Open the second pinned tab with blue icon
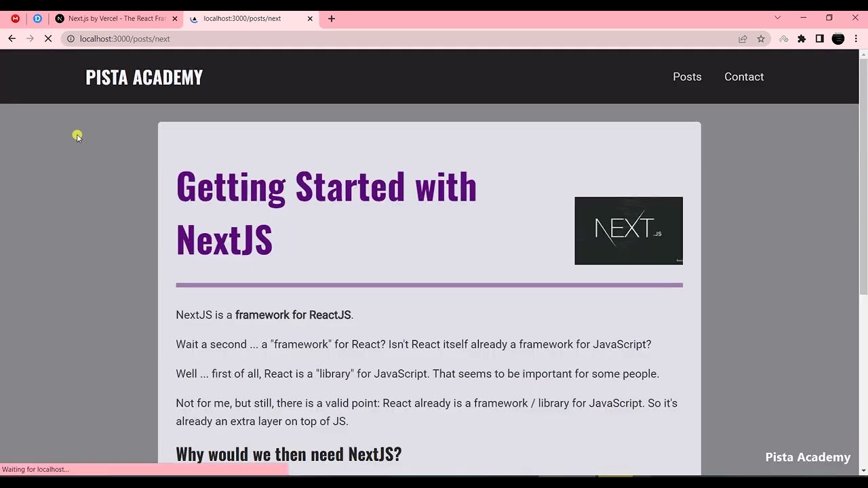The image size is (868, 488). (37, 18)
